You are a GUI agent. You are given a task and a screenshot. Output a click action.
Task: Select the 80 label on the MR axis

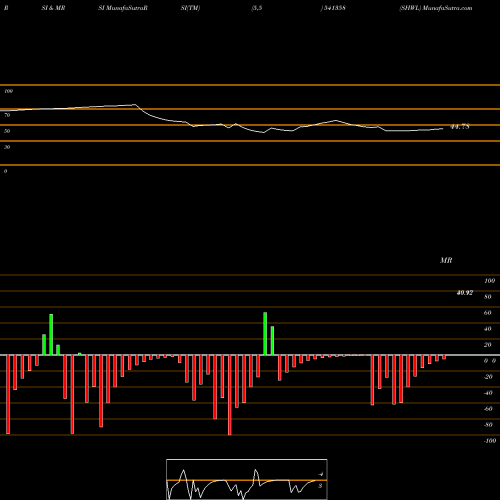[x=488, y=297]
